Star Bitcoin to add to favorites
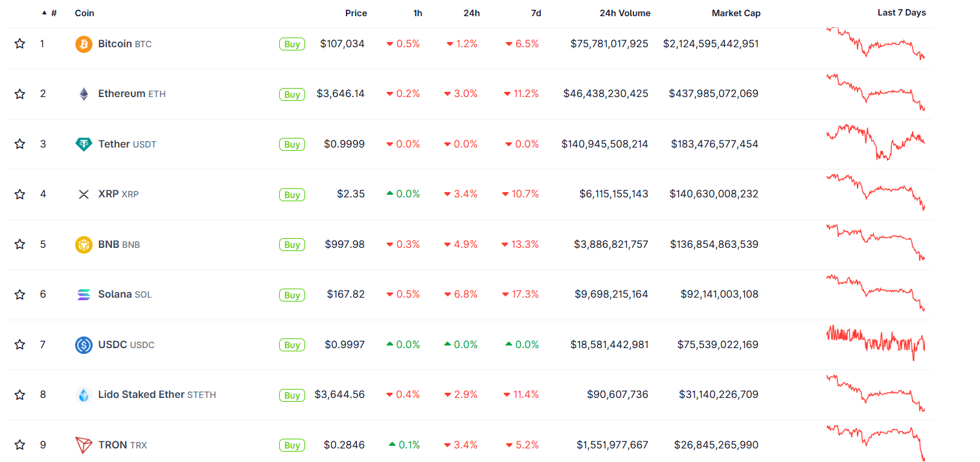 point(20,44)
